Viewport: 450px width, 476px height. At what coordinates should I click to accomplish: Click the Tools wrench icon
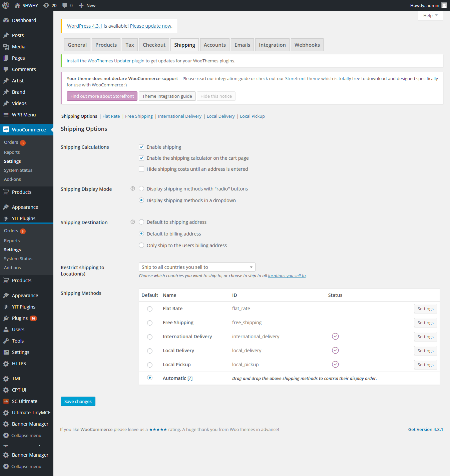pyautogui.click(x=6, y=341)
